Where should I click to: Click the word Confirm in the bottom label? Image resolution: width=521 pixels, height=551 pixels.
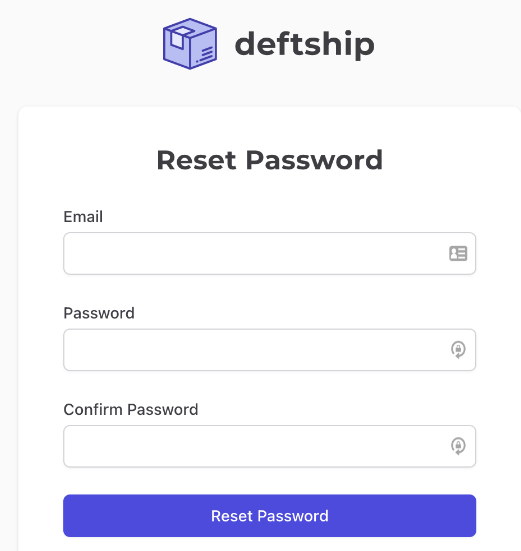point(93,409)
